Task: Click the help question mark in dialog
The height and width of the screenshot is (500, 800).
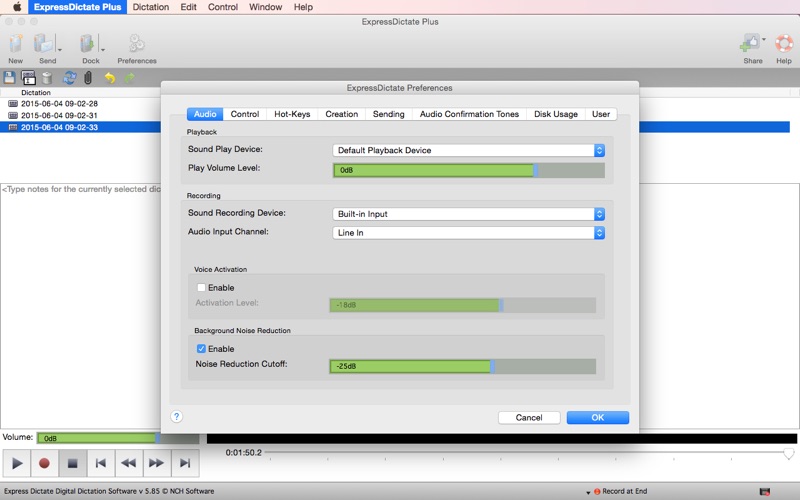Action: 177,417
